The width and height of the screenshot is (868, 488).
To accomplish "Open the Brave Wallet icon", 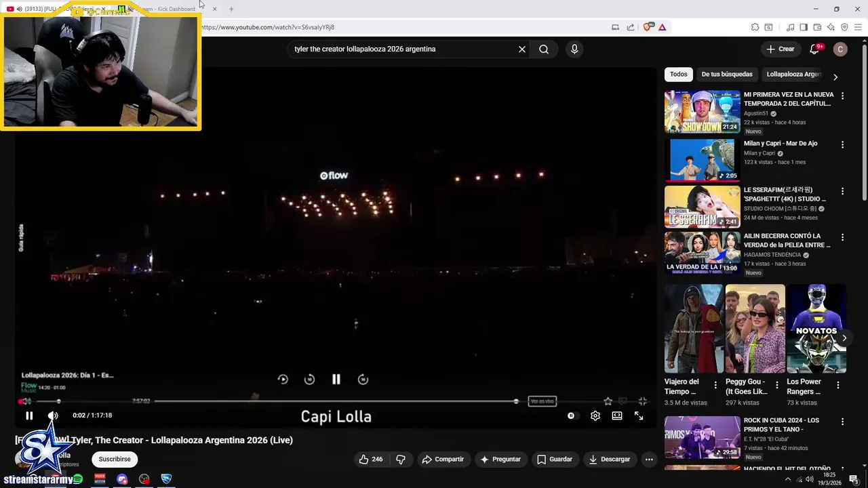I will click(x=817, y=27).
